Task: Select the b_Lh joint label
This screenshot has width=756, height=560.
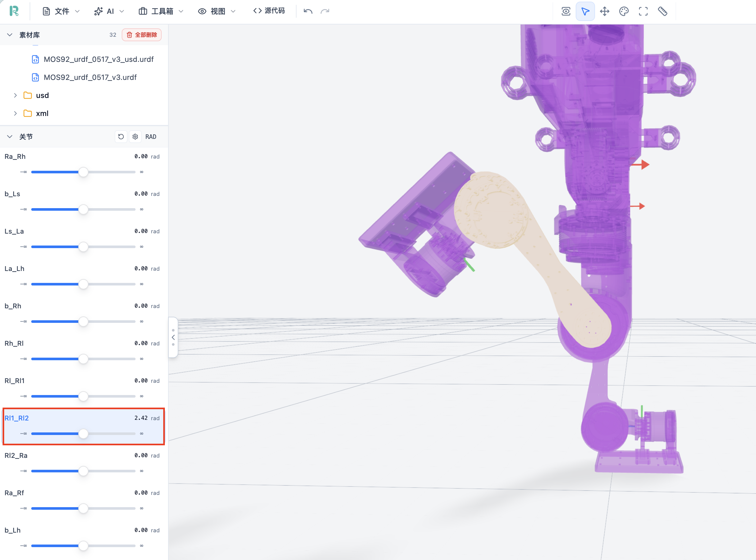Action: 13,530
